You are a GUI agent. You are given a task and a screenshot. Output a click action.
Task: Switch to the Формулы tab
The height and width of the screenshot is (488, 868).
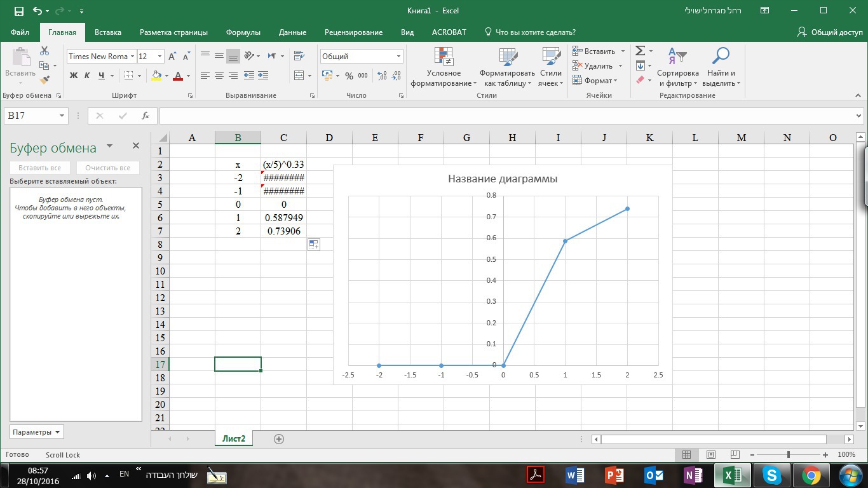coord(243,32)
